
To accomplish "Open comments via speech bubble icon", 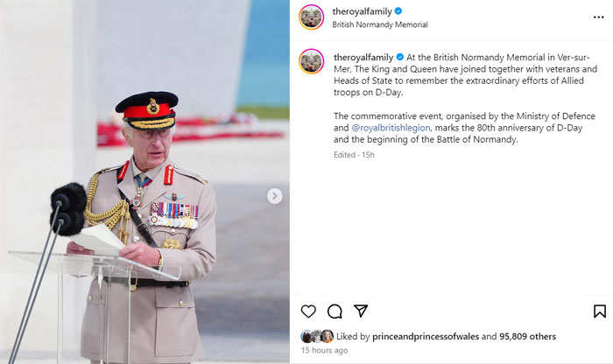I will [x=335, y=311].
